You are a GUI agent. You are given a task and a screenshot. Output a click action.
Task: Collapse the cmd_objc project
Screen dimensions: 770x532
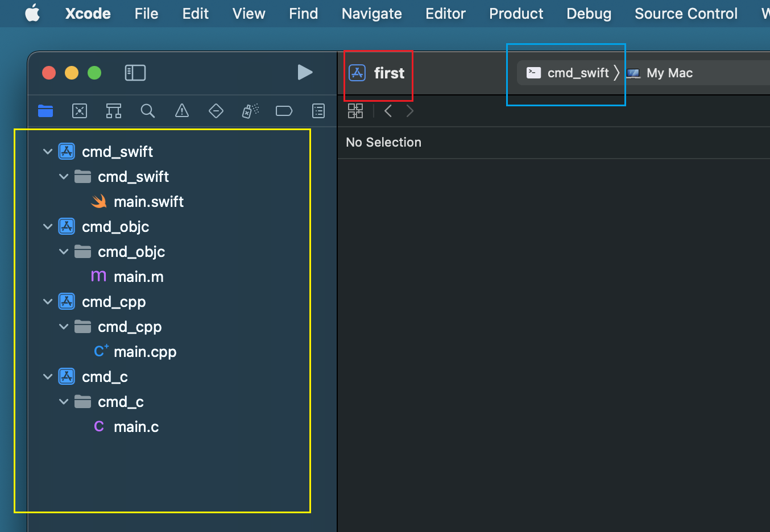click(48, 227)
